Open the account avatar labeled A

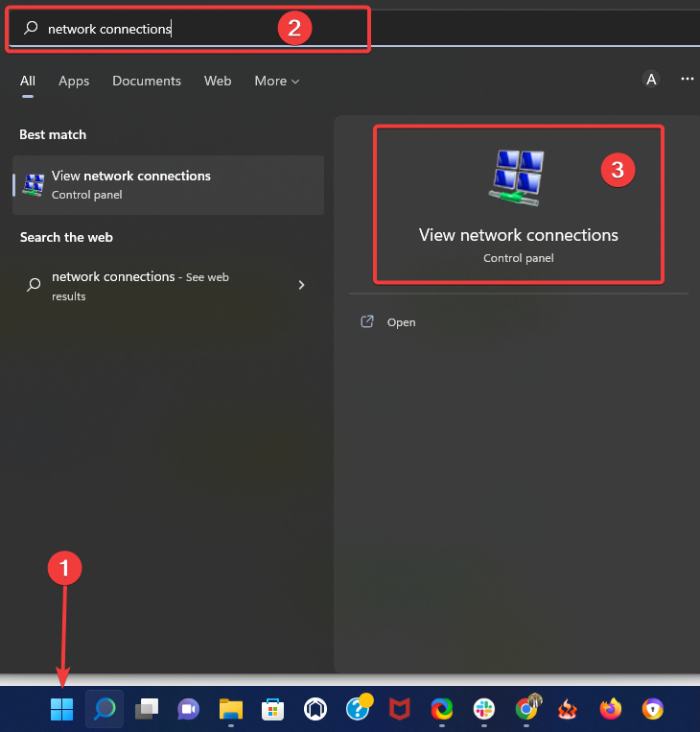(x=651, y=80)
